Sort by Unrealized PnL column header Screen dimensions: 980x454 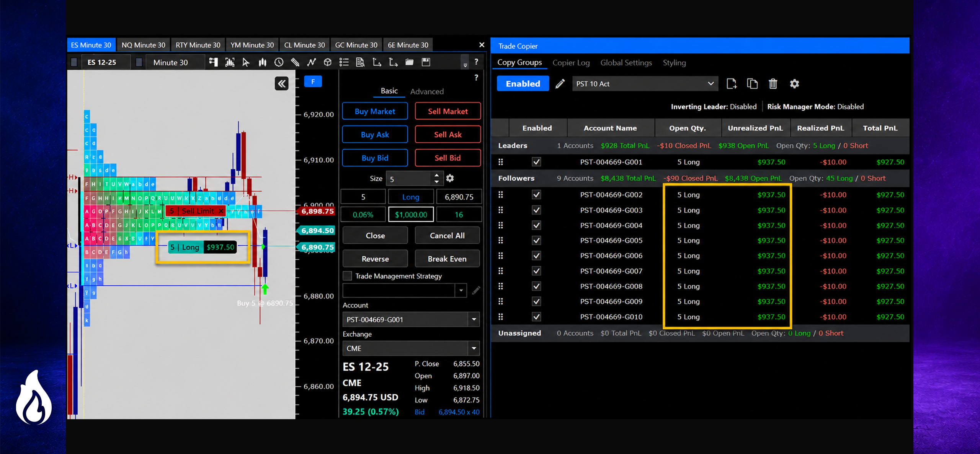pos(755,128)
